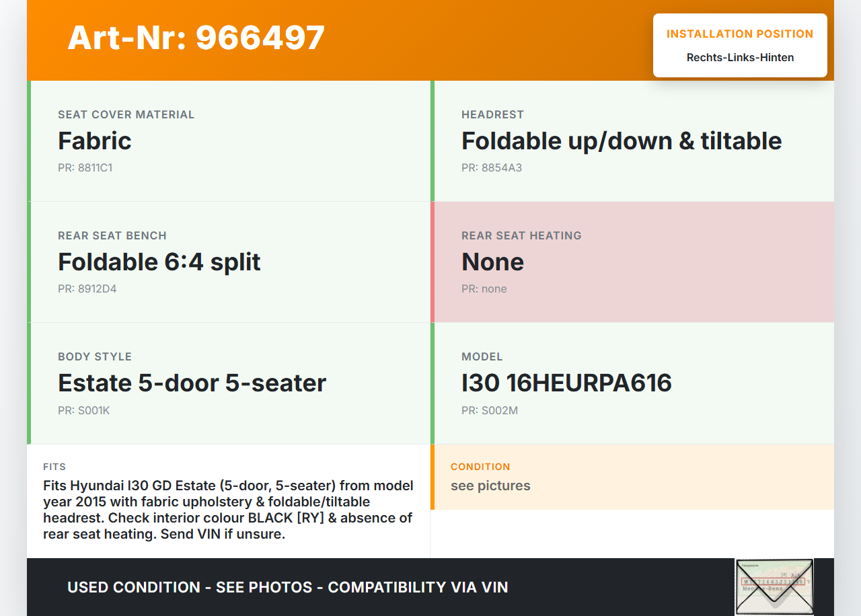Click the 'PR: 8912D4' code
Screen dimensions: 861x616
tap(87, 288)
